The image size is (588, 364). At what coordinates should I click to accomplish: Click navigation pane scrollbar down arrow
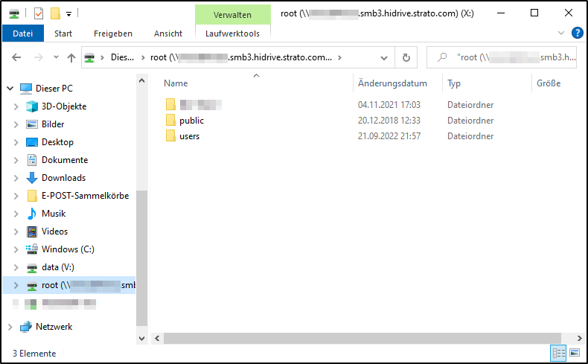[x=141, y=339]
